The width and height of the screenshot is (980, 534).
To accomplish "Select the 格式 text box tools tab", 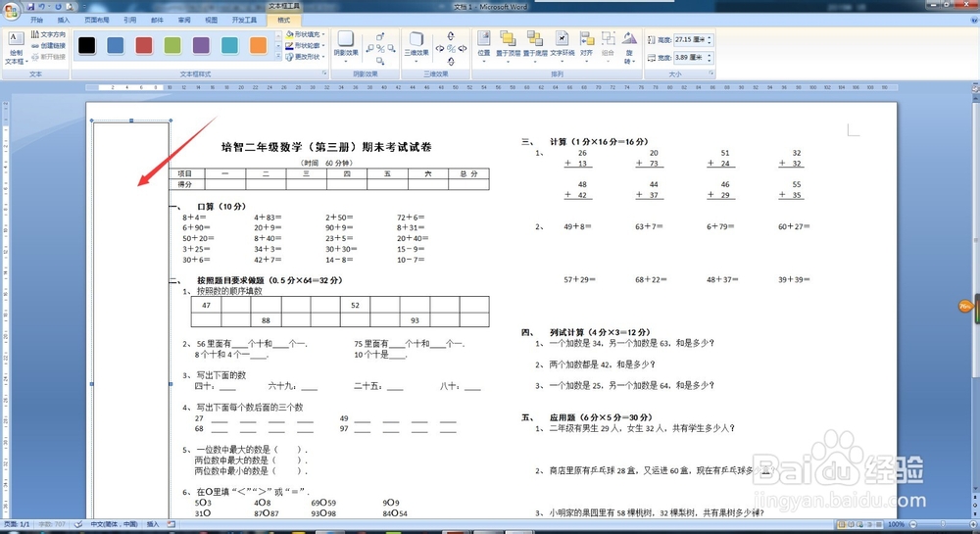I will [x=284, y=20].
